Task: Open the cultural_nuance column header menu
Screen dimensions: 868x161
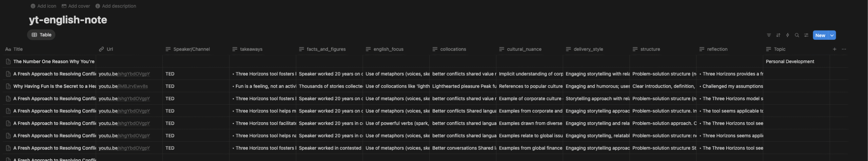Action: coord(530,49)
